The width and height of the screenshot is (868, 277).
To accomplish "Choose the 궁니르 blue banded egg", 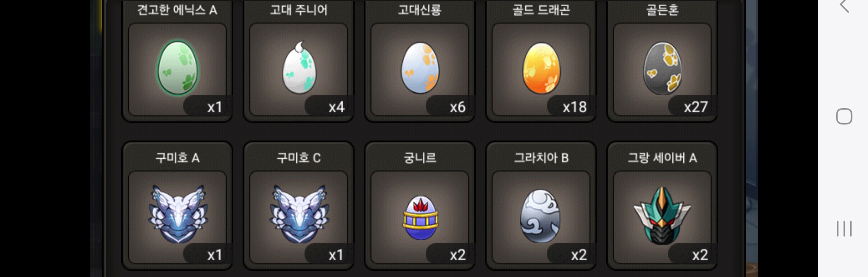I will coord(420,218).
